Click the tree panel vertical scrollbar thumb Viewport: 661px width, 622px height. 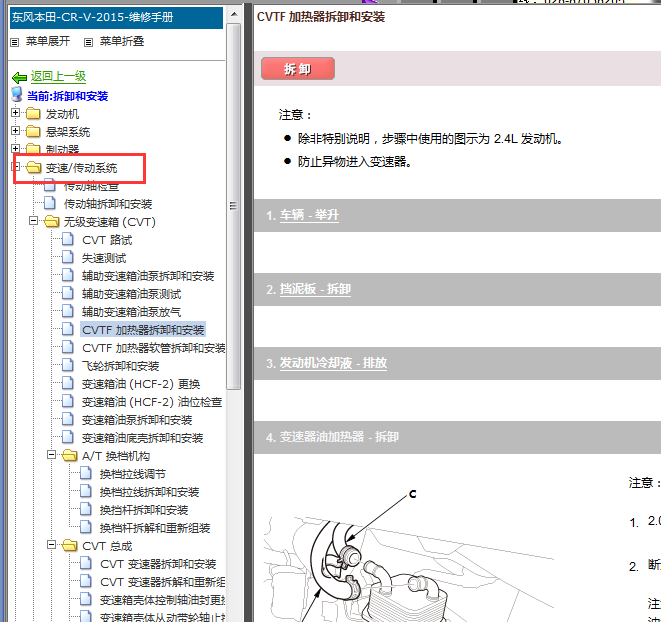coord(233,206)
